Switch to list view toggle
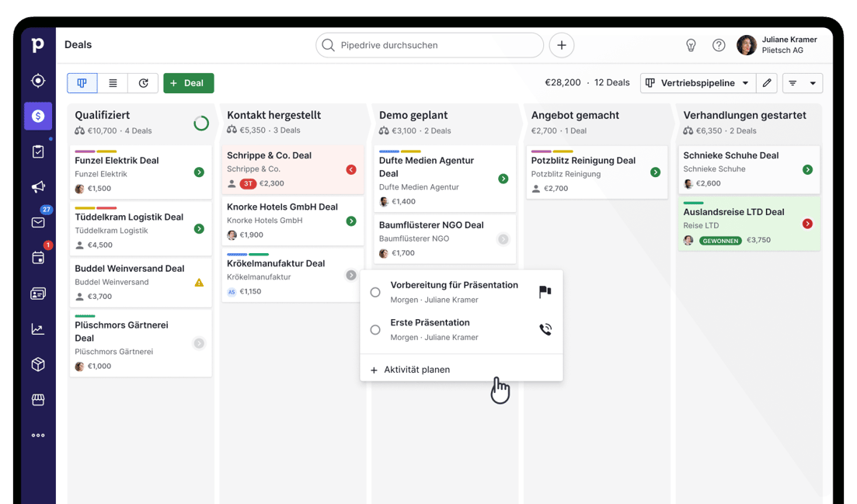This screenshot has height=504, width=857. pyautogui.click(x=113, y=83)
